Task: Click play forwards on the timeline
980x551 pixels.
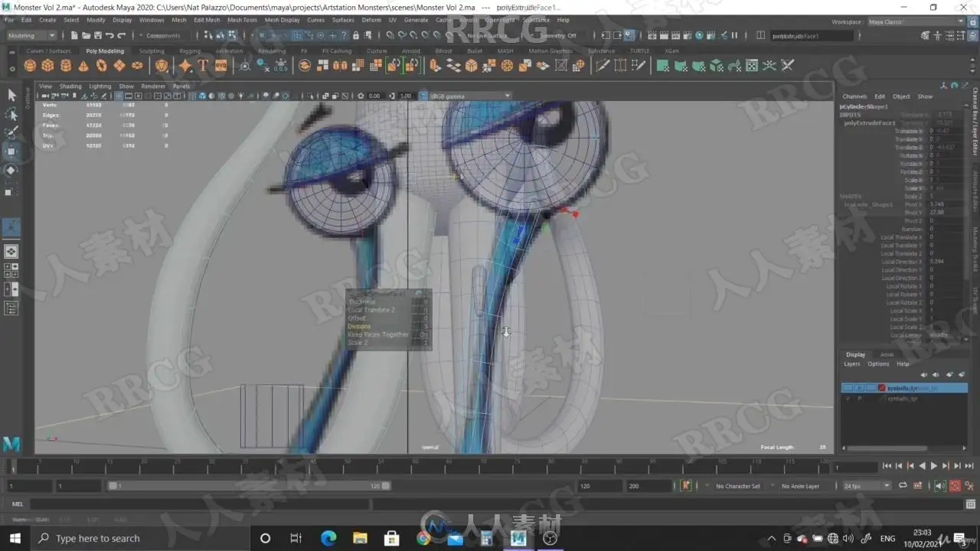Action: click(933, 466)
